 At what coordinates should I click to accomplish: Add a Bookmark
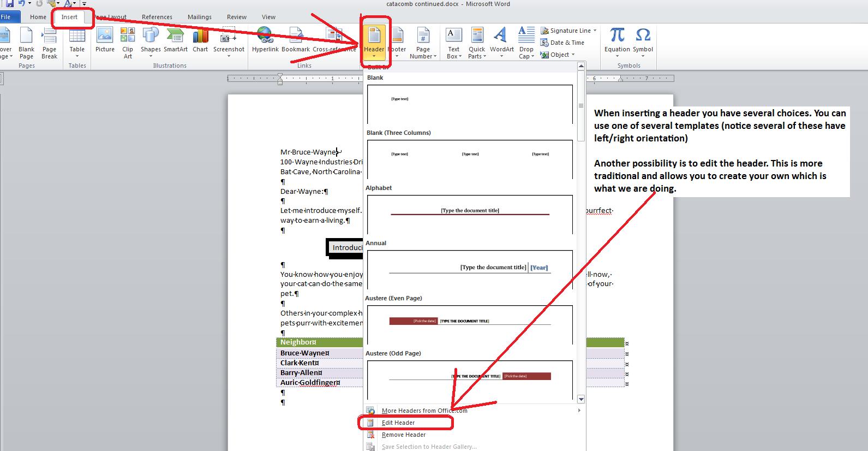[296, 40]
